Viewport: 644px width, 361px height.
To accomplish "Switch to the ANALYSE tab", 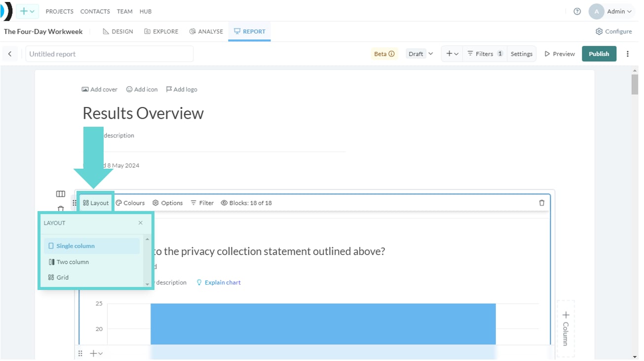I will point(206,31).
